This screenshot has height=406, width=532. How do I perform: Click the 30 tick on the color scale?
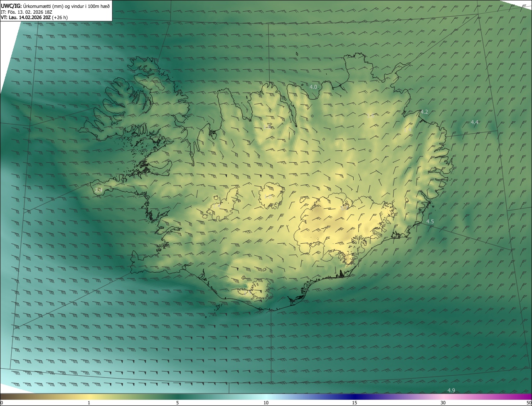443,403
